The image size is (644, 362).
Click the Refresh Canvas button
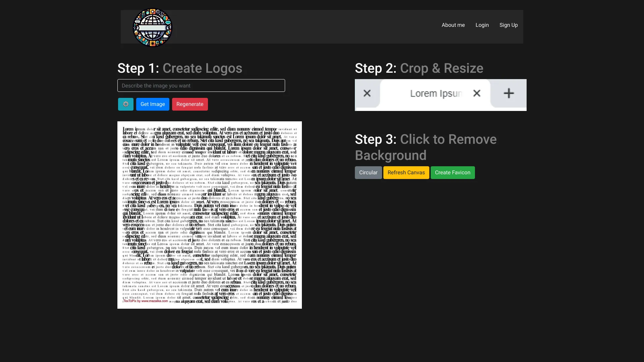pos(406,172)
